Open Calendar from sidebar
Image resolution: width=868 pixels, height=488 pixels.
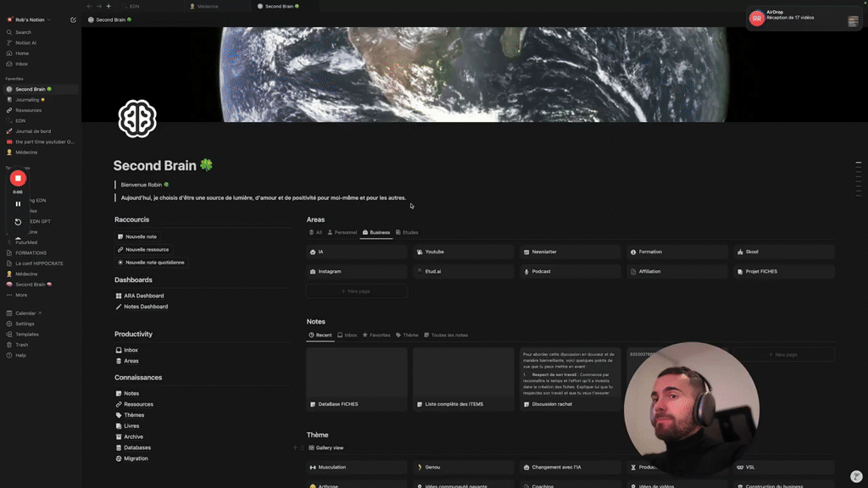[x=25, y=313]
